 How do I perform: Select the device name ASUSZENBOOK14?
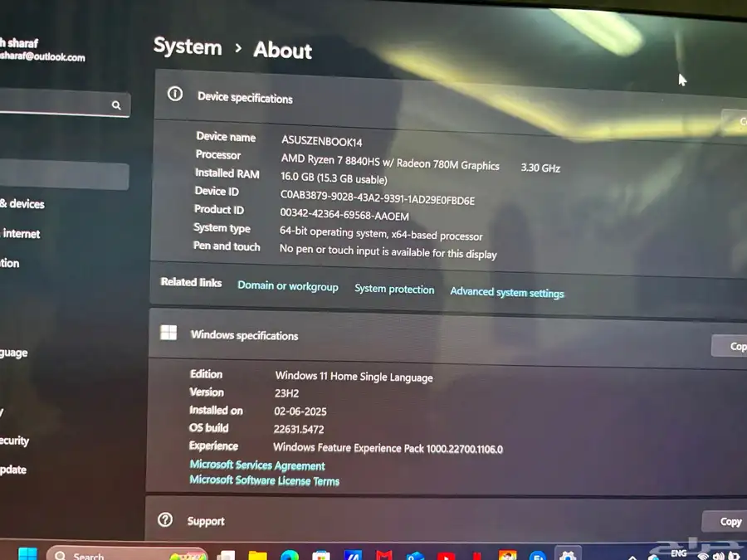coord(321,141)
